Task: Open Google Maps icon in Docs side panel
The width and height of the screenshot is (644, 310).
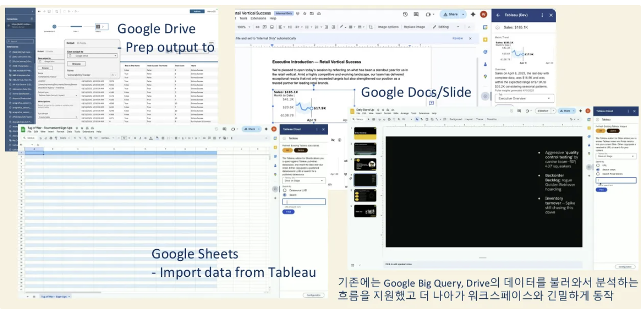Action: (x=486, y=76)
